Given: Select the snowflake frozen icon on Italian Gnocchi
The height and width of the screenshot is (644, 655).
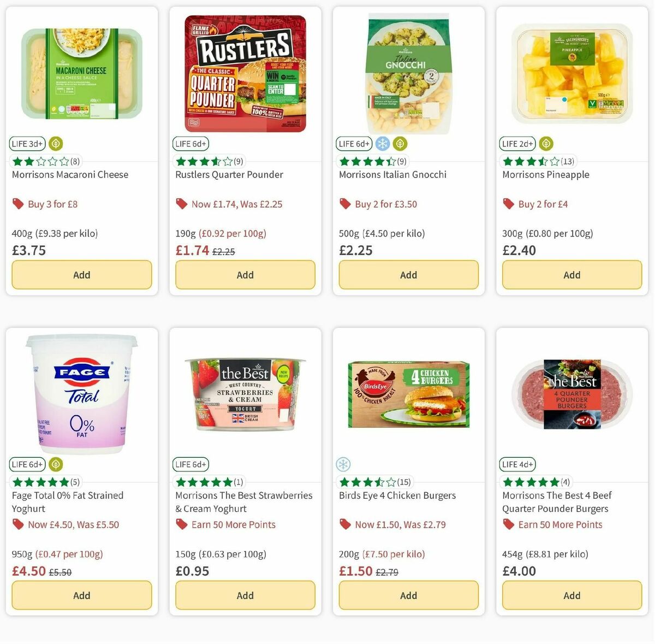Looking at the screenshot, I should pyautogui.click(x=383, y=143).
